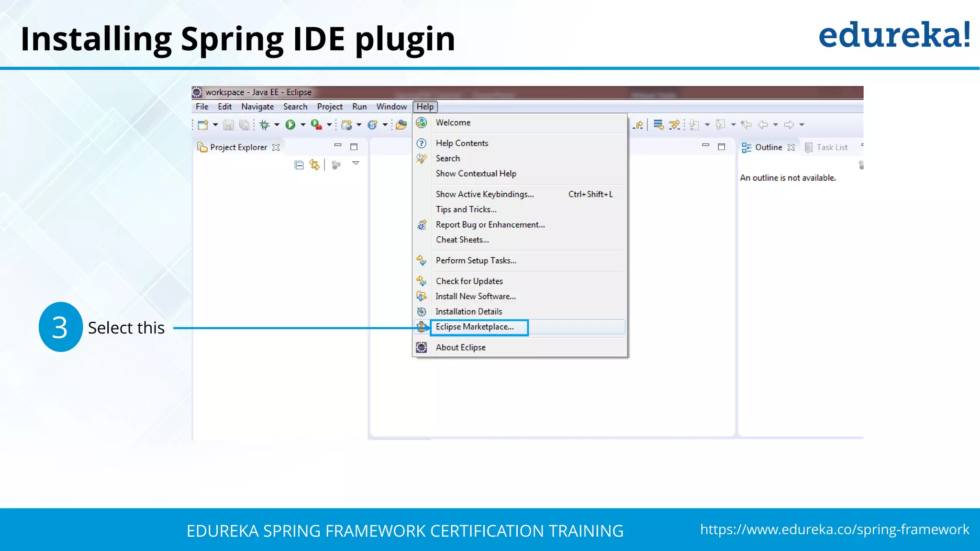Toggle Link with Editor in Project Explorer
The width and height of the screenshot is (980, 551).
(314, 165)
